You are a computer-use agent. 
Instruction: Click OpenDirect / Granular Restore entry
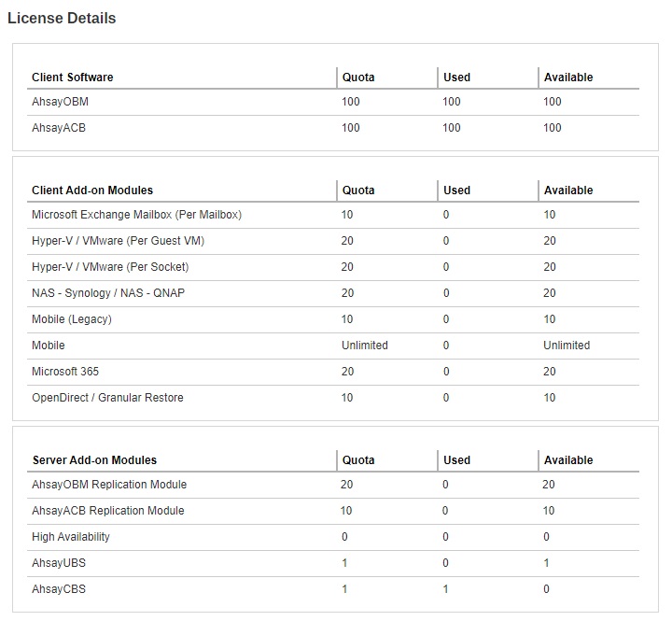click(x=107, y=398)
